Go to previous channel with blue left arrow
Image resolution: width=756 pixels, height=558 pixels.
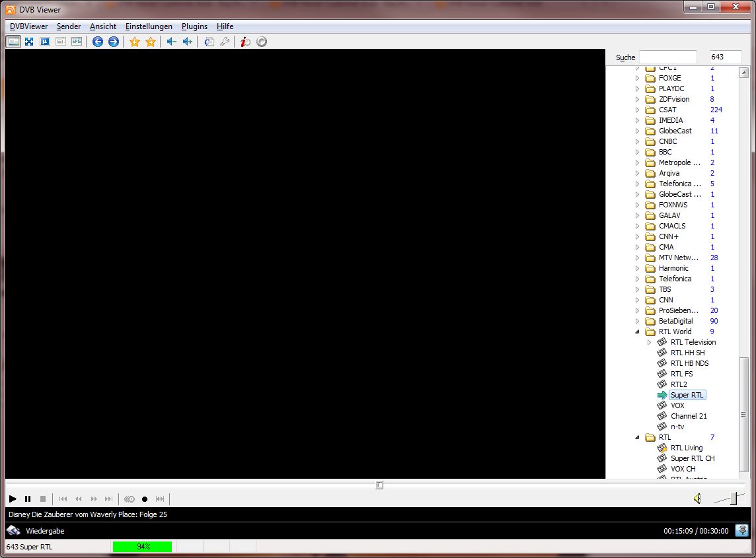[x=97, y=42]
